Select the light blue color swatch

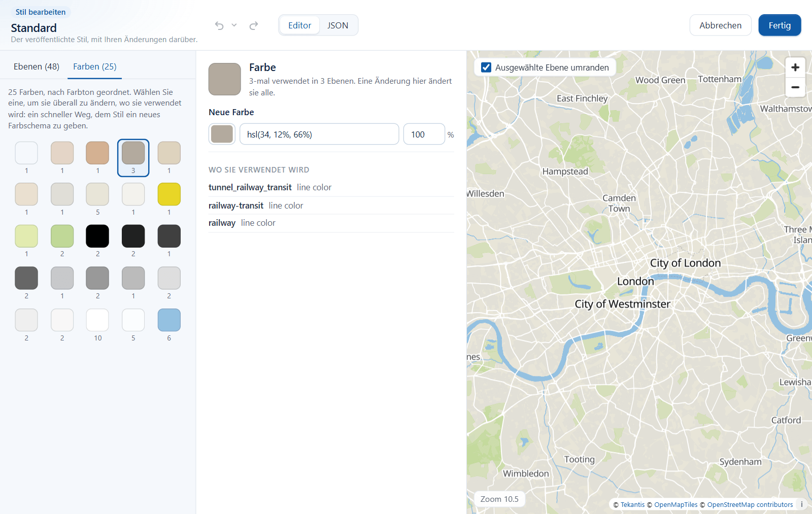click(169, 320)
